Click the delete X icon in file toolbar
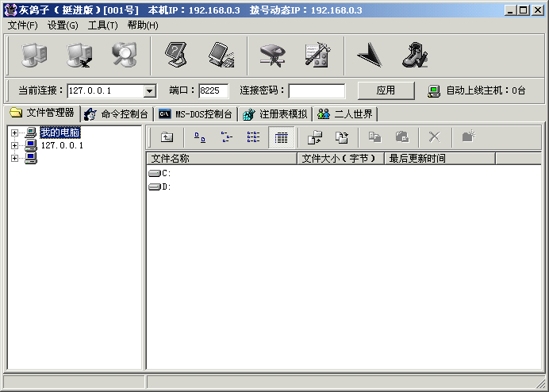The image size is (549, 392). 434,137
